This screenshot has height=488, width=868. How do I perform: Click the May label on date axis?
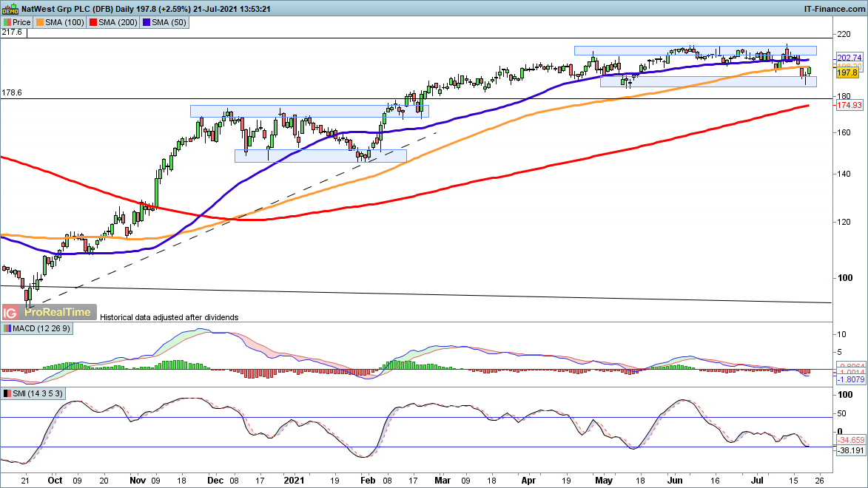(604, 481)
